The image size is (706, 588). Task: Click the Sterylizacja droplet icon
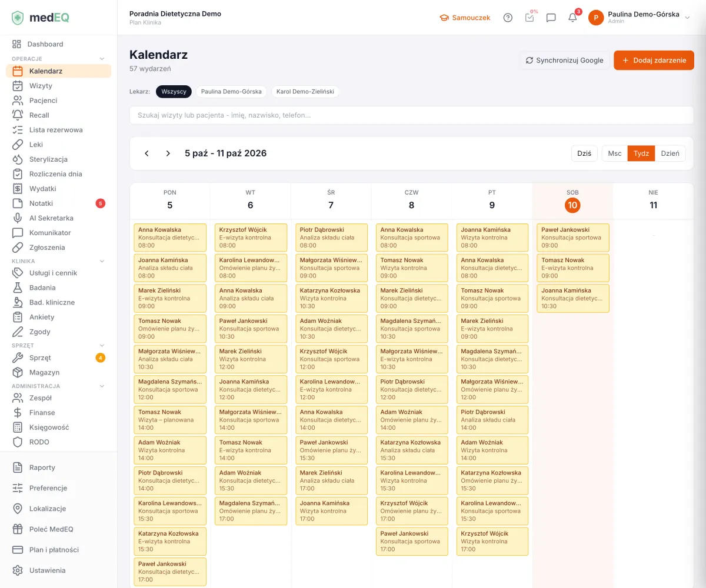18,159
